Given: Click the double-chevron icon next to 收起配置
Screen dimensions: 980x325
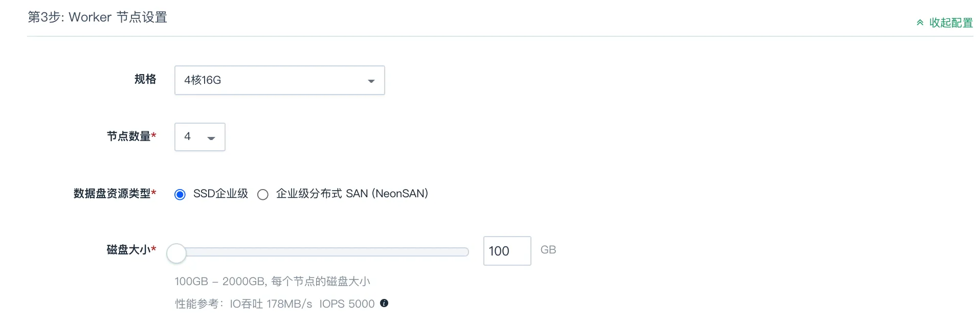Looking at the screenshot, I should [920, 22].
